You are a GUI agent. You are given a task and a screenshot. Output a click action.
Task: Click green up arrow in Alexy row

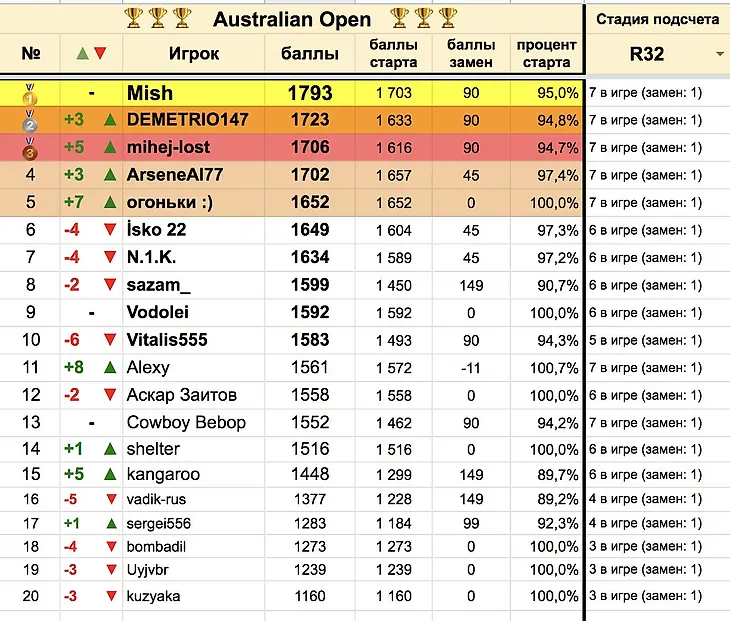[110, 367]
